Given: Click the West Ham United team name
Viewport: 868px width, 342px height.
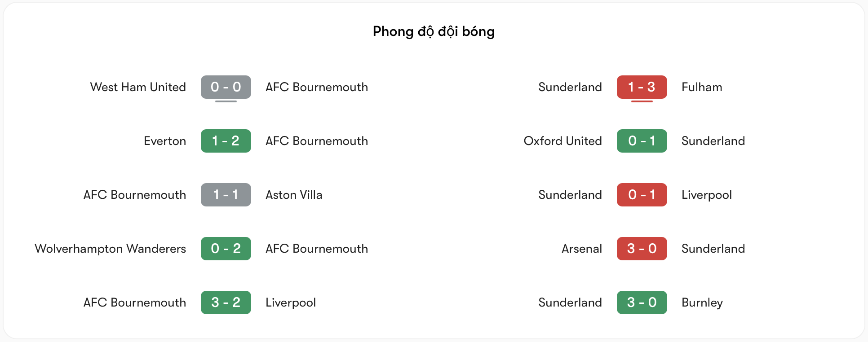Looking at the screenshot, I should [x=138, y=87].
